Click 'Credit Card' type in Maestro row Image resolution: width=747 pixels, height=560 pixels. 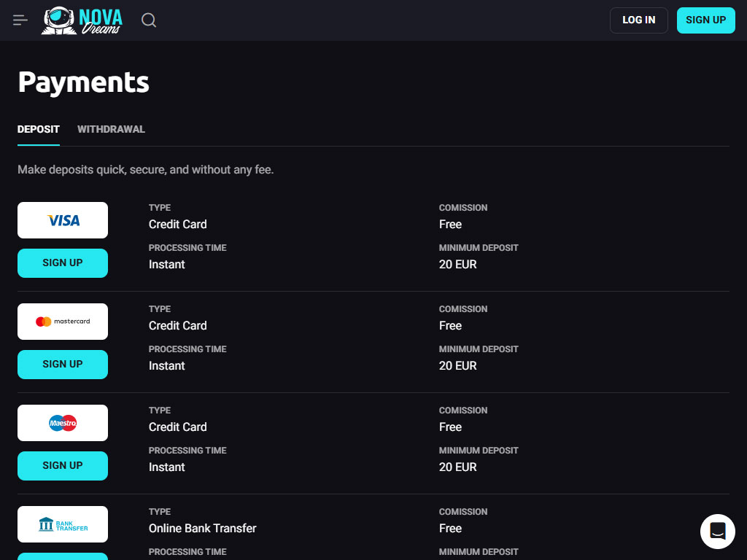178,427
